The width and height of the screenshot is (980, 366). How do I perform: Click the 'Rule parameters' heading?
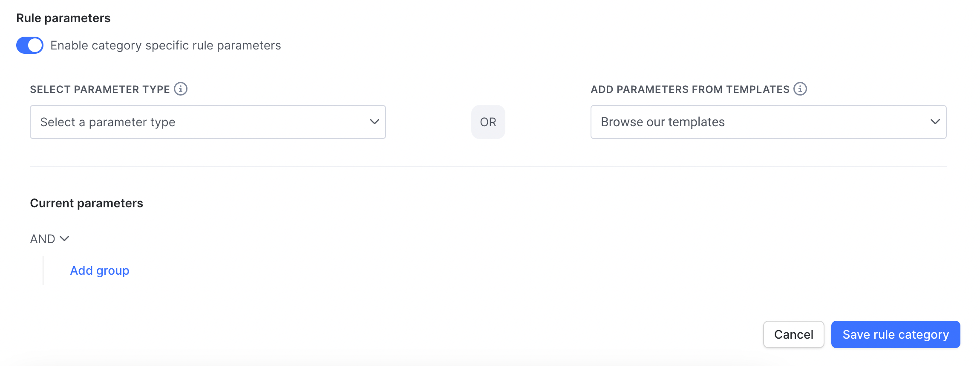63,18
